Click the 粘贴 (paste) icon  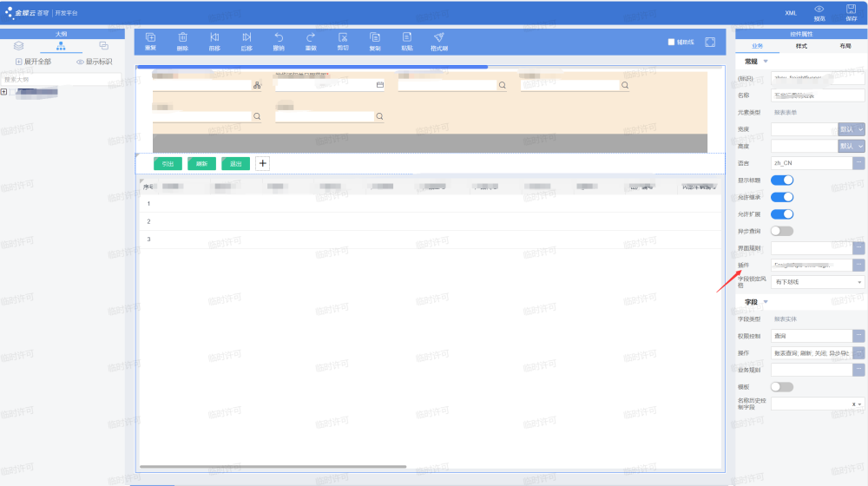[407, 37]
